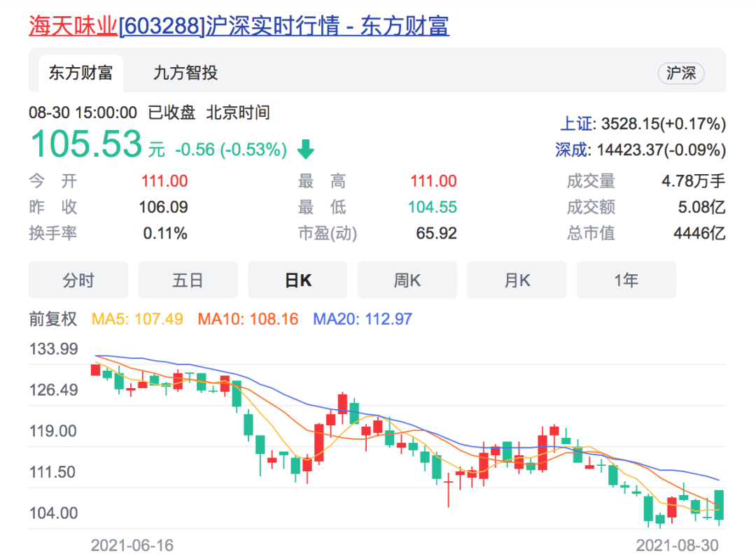Switch to the 东方财富 tab

click(80, 73)
